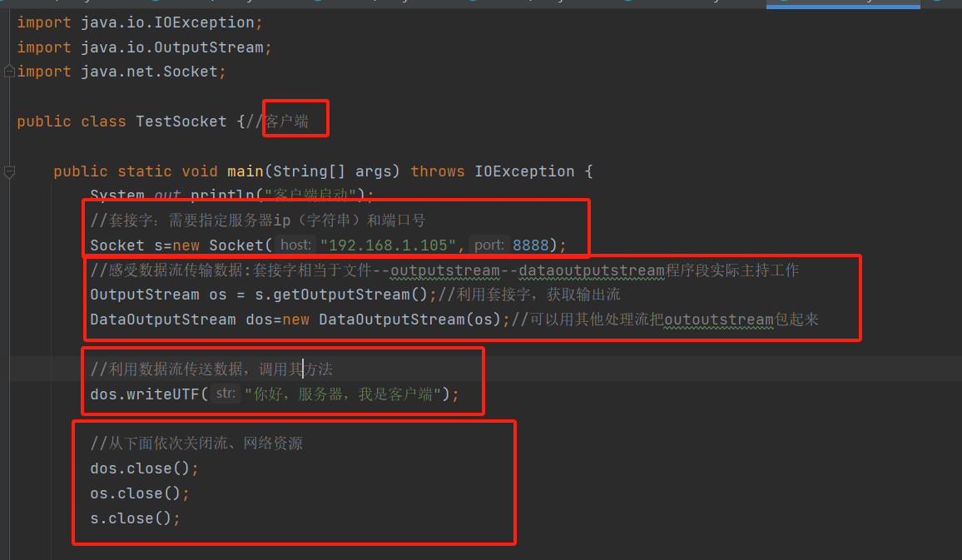
Task: Click 'Socket s' variable declaration
Action: [x=126, y=245]
